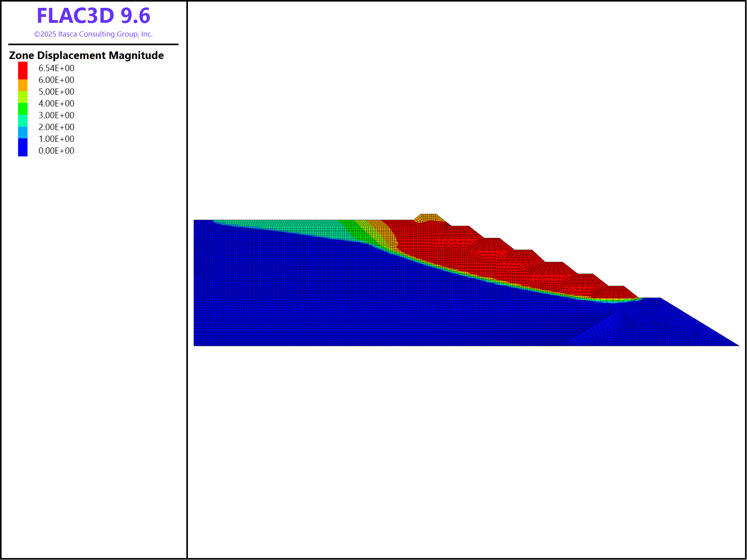Image resolution: width=747 pixels, height=560 pixels.
Task: Click the red 6.54E+00 legend swatch
Action: [23, 71]
